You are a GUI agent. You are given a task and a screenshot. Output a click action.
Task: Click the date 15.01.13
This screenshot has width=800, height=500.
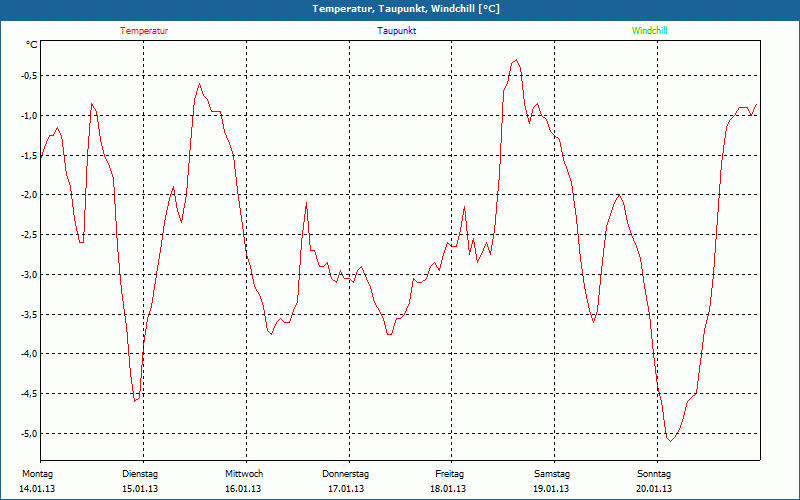140,489
